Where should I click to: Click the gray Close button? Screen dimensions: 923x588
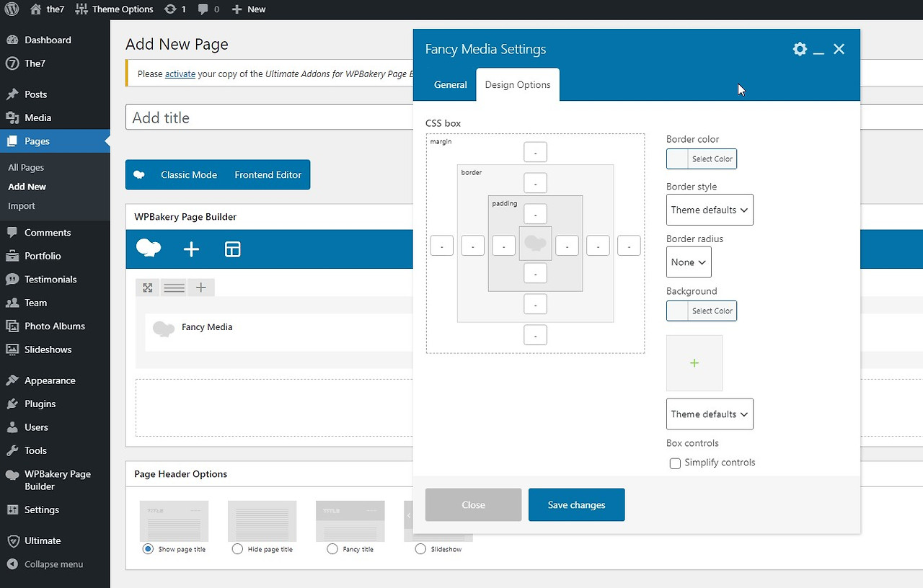coord(473,505)
